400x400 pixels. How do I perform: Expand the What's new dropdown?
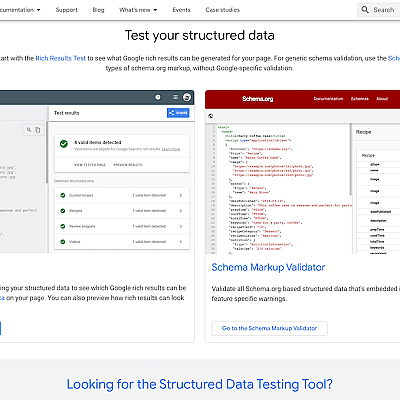(138, 10)
